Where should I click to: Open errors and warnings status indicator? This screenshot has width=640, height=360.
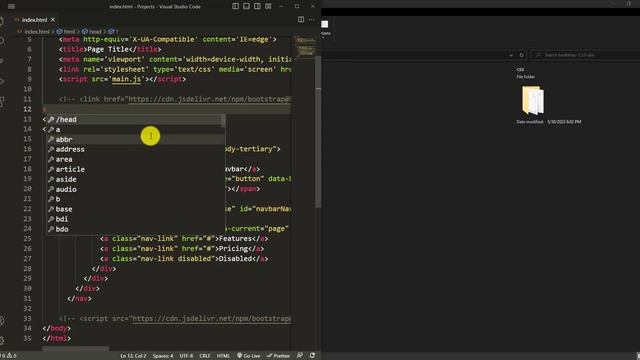point(9,356)
